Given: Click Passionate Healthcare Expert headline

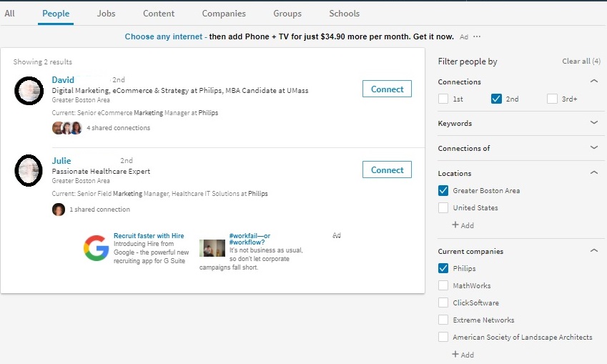Looking at the screenshot, I should tap(101, 171).
